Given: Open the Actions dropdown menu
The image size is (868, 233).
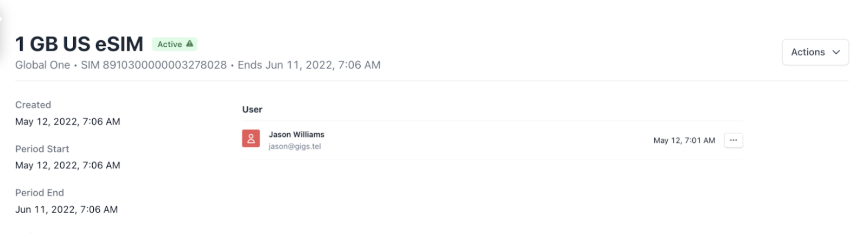Looking at the screenshot, I should click(x=815, y=52).
